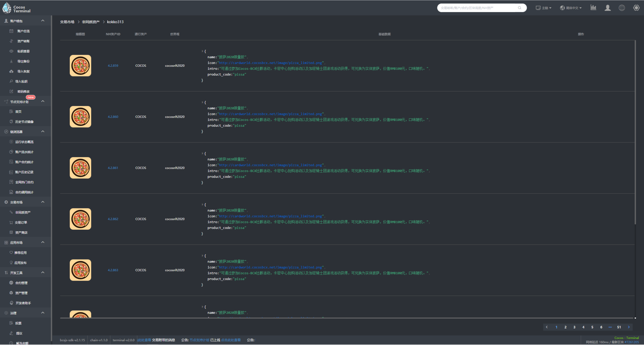Collapse the 交易市场 sidebar section
Screen dimensions: 644x345
tap(43, 202)
